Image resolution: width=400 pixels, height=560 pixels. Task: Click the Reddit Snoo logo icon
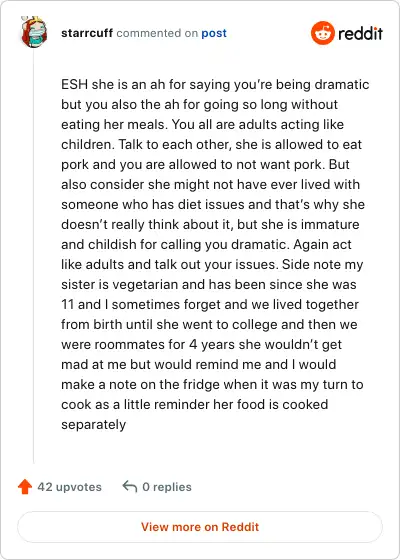(322, 33)
